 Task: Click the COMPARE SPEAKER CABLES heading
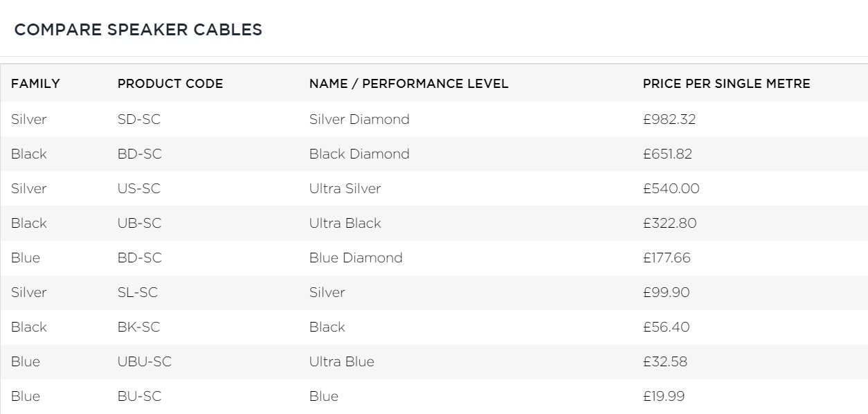[138, 30]
